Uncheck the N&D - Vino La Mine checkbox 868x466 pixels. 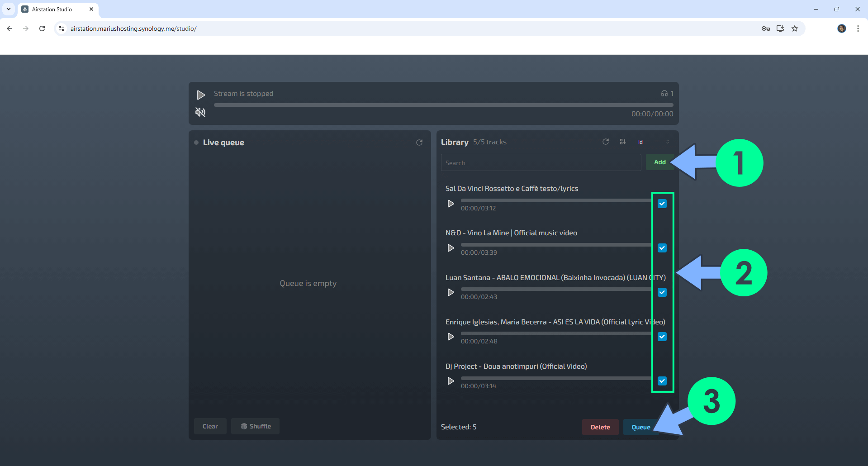pos(662,248)
